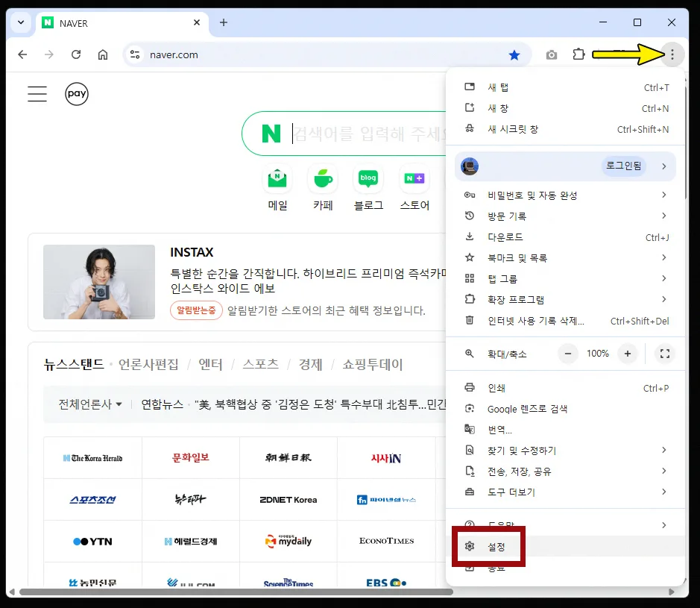
Task: Open the ZDNET Korea press logo
Action: [x=288, y=499]
